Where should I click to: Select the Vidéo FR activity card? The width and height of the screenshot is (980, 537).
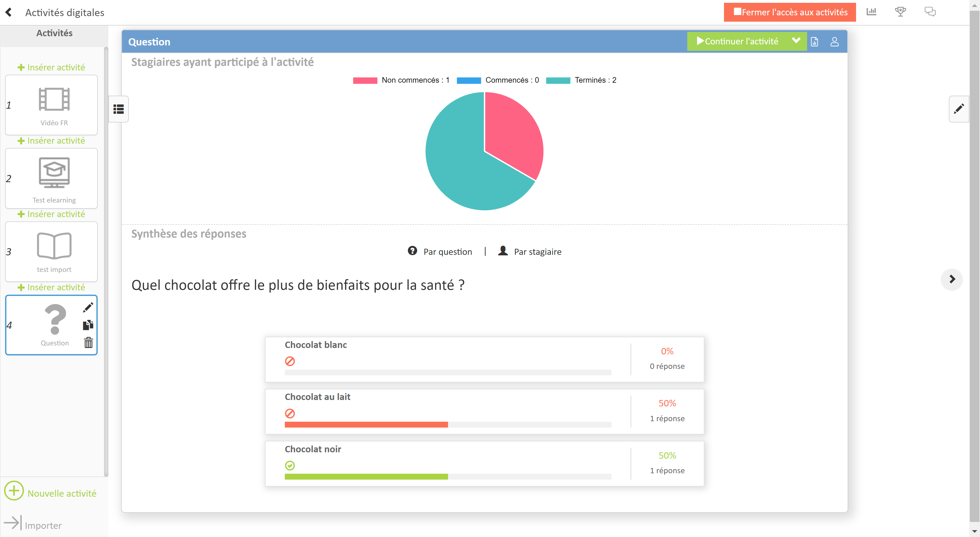51,105
